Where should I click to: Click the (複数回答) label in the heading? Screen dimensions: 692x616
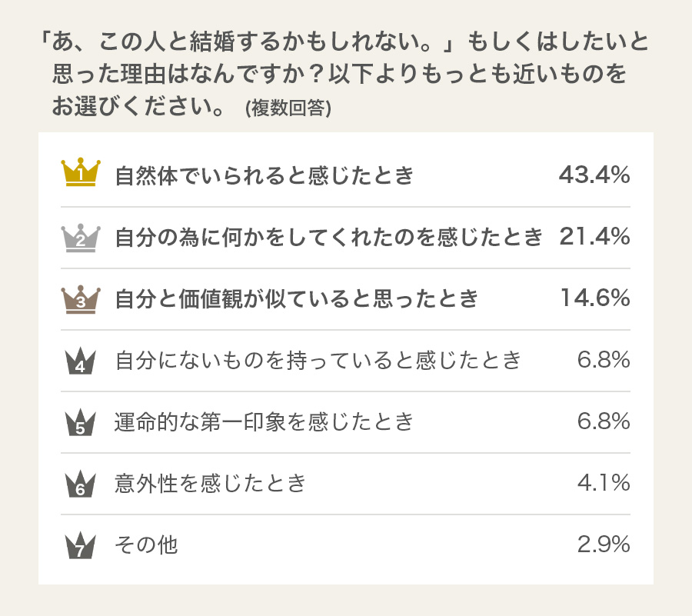(288, 108)
